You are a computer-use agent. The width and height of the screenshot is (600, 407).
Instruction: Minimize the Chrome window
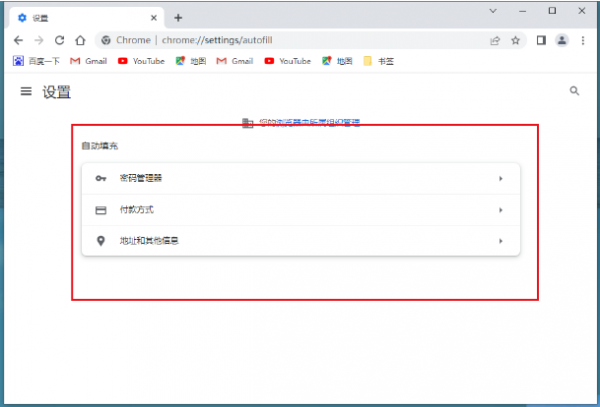tap(523, 11)
